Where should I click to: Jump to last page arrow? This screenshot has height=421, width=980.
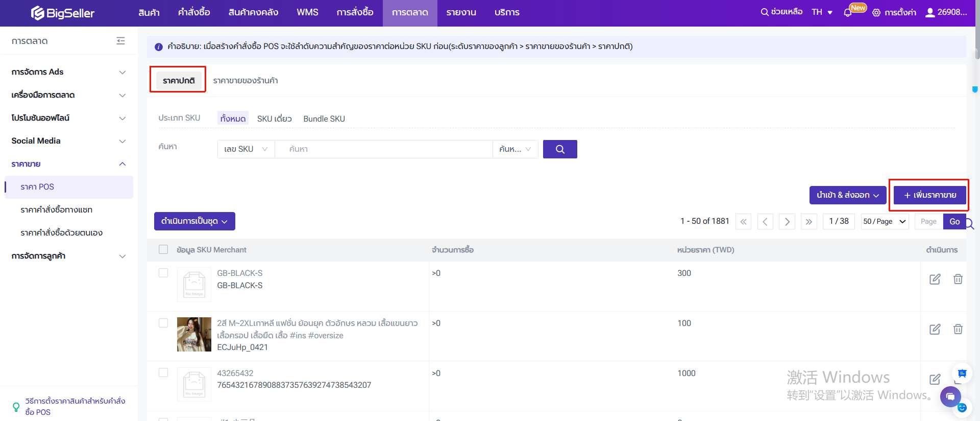click(x=808, y=222)
